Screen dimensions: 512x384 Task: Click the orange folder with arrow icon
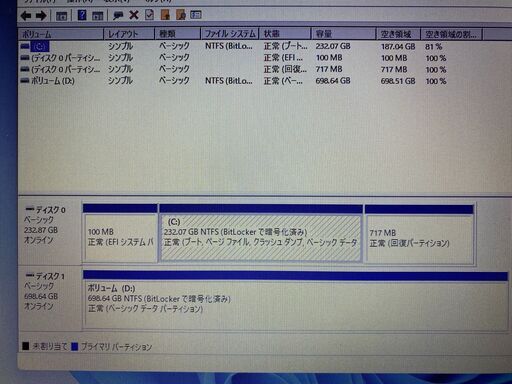(165, 15)
